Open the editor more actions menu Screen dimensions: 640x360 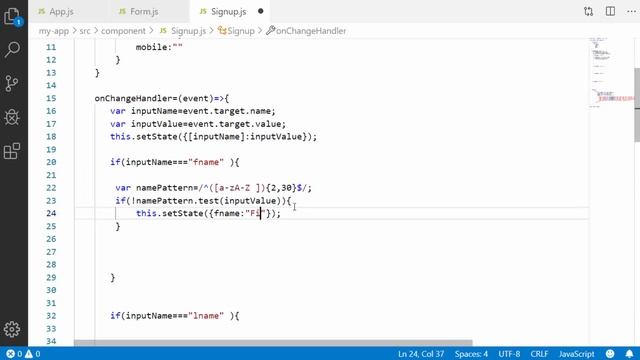click(x=631, y=11)
